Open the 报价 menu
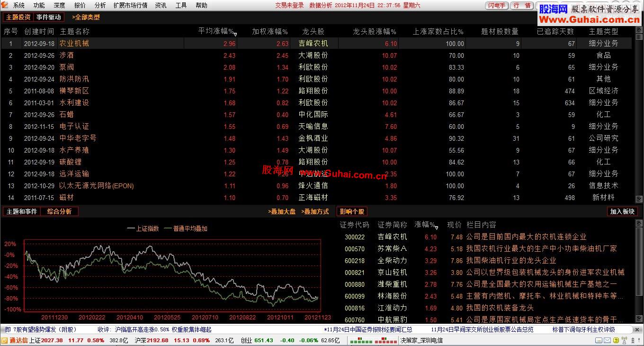 pos(80,5)
